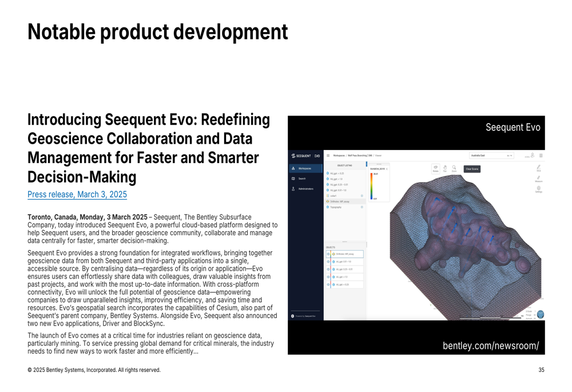Viewport: 572px width, 392px height.
Task: Open Administrators in the Evo sidebar
Action: [305, 189]
